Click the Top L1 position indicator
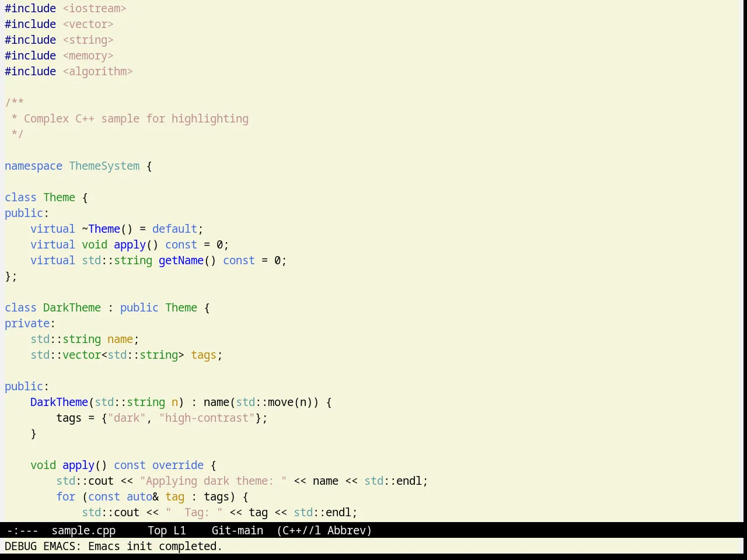The width and height of the screenshot is (747, 560). [x=167, y=530]
